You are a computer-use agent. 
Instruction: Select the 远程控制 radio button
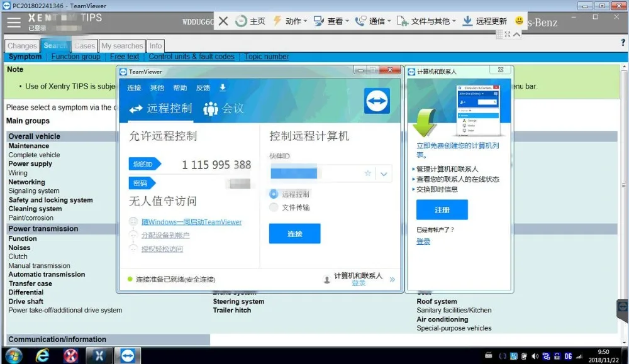pos(274,194)
